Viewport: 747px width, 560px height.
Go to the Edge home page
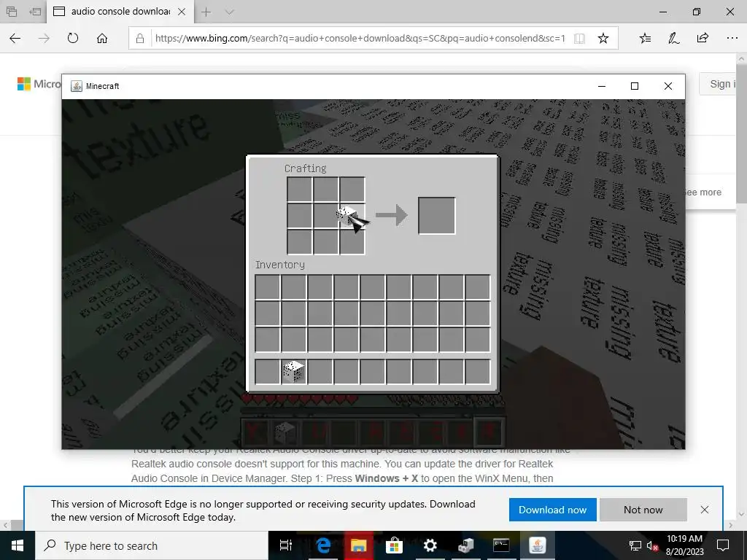(102, 38)
